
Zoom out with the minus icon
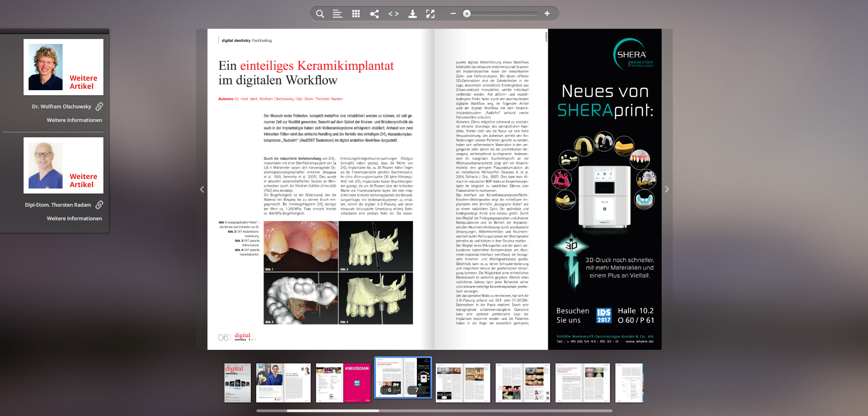(453, 14)
